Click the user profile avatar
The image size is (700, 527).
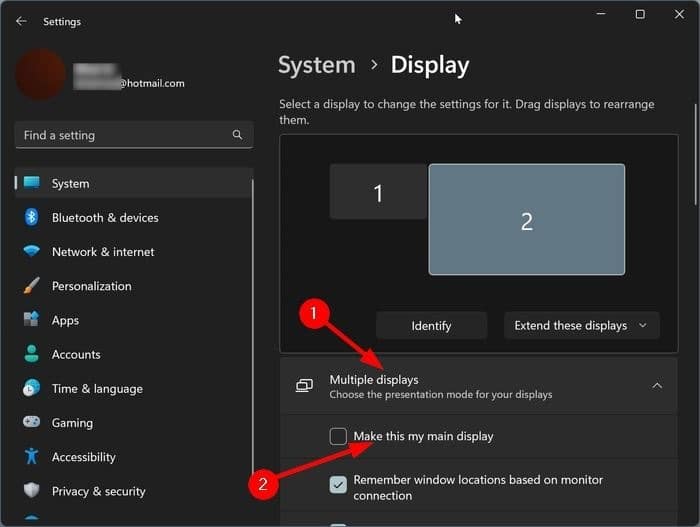tap(41, 75)
